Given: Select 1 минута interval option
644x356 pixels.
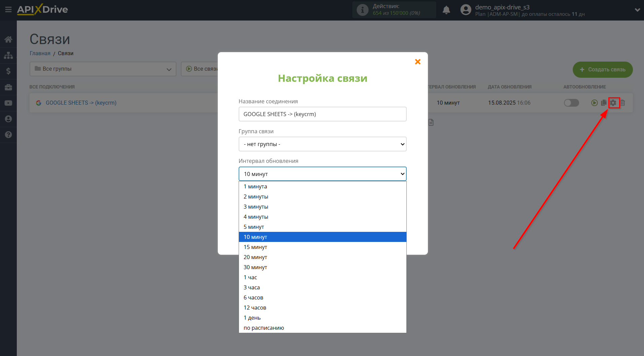Looking at the screenshot, I should [322, 186].
